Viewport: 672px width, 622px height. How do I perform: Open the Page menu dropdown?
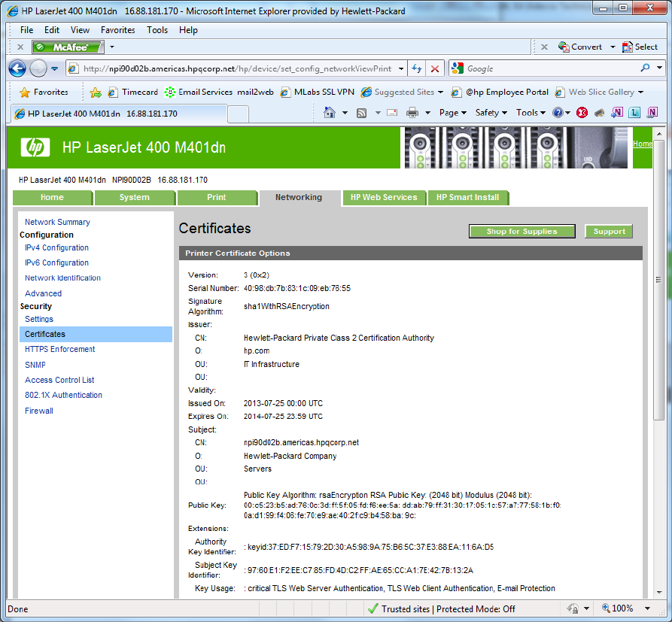click(452, 113)
